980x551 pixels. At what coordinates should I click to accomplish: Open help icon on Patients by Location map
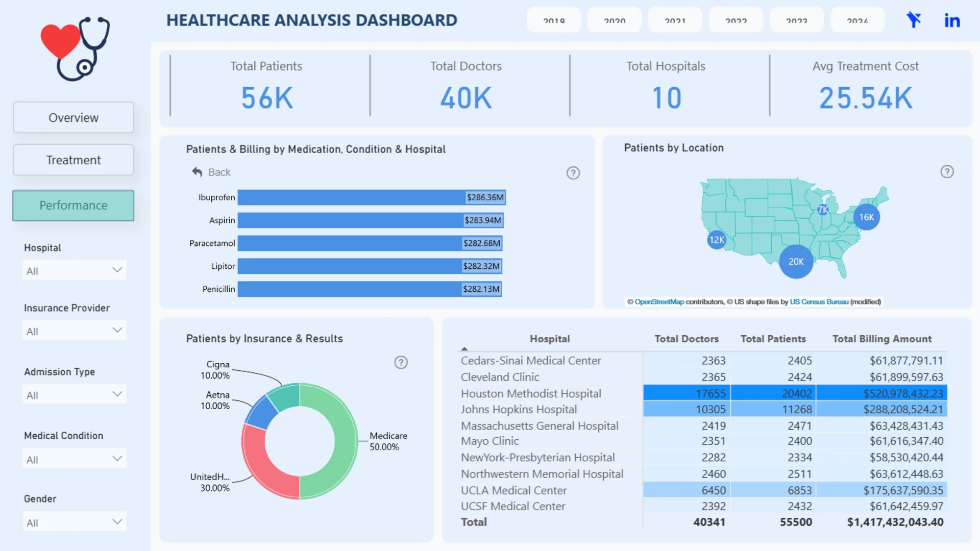(947, 171)
